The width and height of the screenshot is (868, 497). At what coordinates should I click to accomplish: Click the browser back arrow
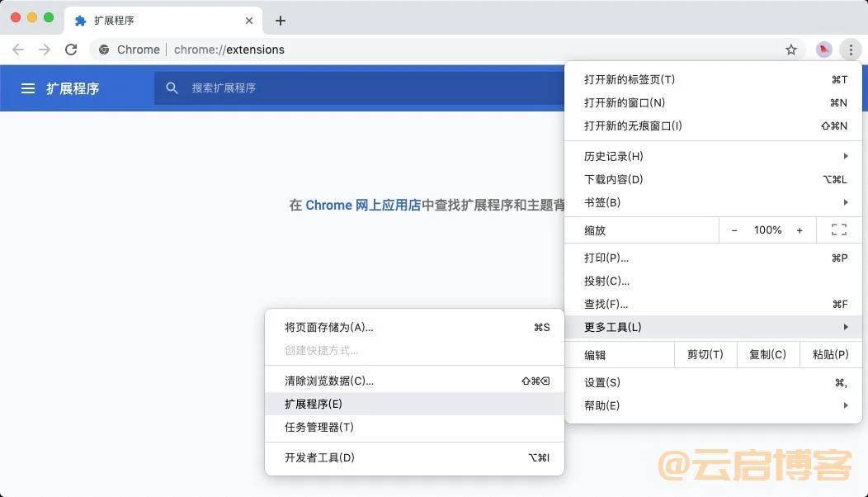[18, 50]
